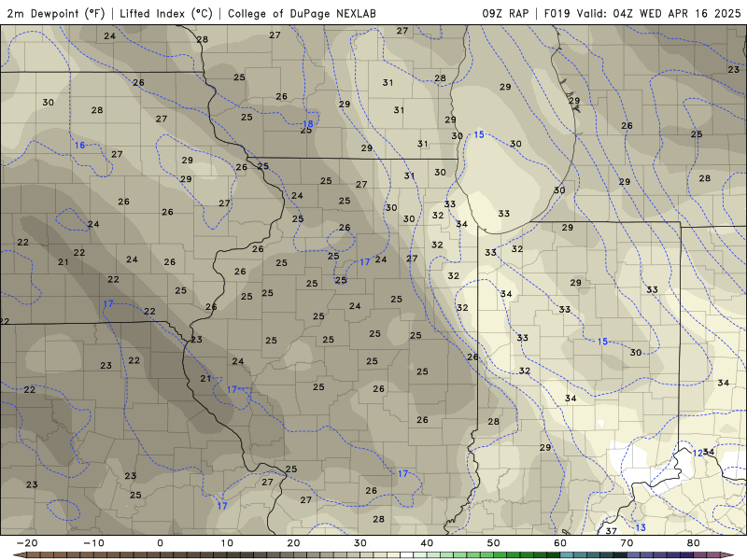
Task: Click the '40' tick label on color scale
Action: [x=427, y=543]
